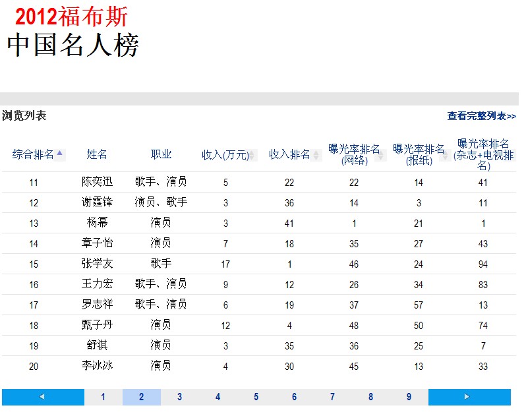Image resolution: width=526 pixels, height=420 pixels.
Task: Click 曝光率排名(杂志+电视排名) column header
Action: tap(483, 155)
